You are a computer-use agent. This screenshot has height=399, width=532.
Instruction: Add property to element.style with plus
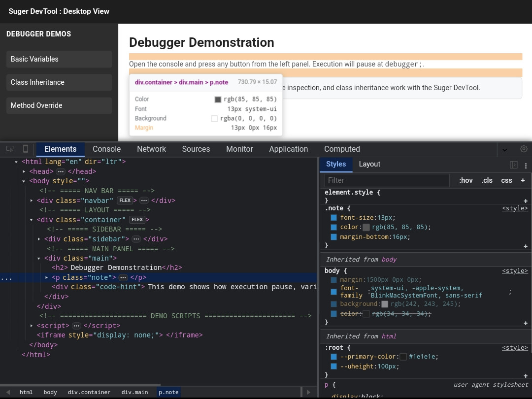pyautogui.click(x=526, y=201)
